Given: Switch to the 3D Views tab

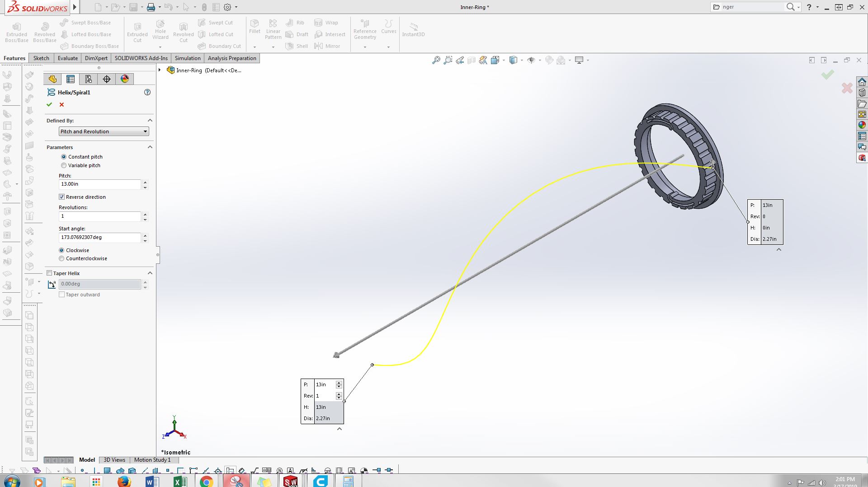Looking at the screenshot, I should click(x=114, y=460).
